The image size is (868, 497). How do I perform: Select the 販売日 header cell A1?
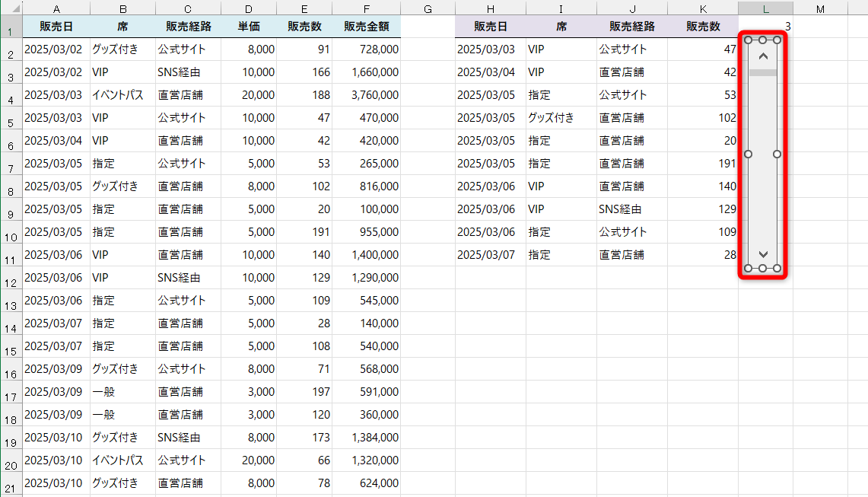click(x=56, y=25)
